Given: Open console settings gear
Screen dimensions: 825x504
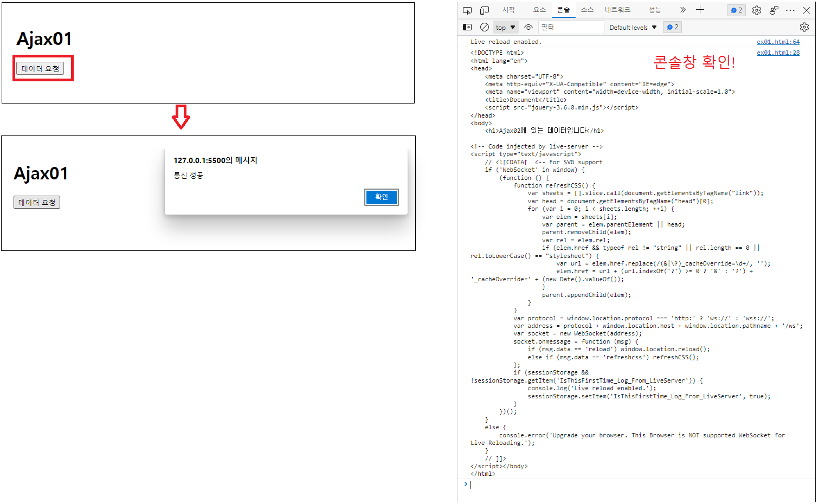Looking at the screenshot, I should point(804,27).
